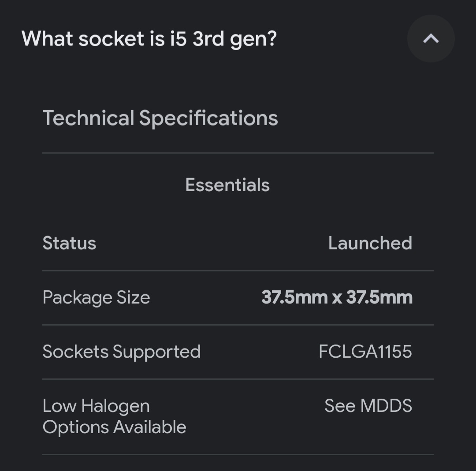Click the Technical Specifications heading
Viewport: 476px width, 471px height.
(160, 118)
